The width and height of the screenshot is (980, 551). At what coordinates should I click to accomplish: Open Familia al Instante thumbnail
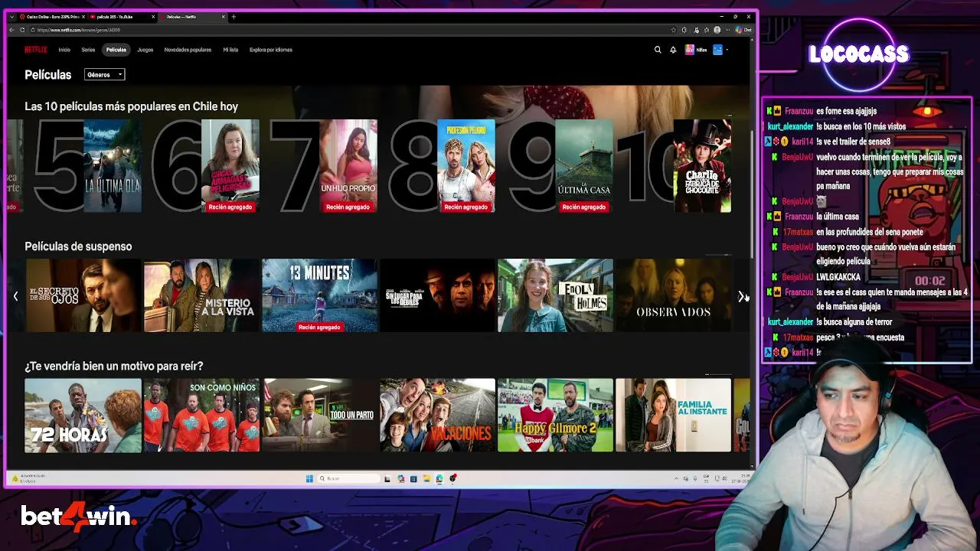tap(674, 416)
